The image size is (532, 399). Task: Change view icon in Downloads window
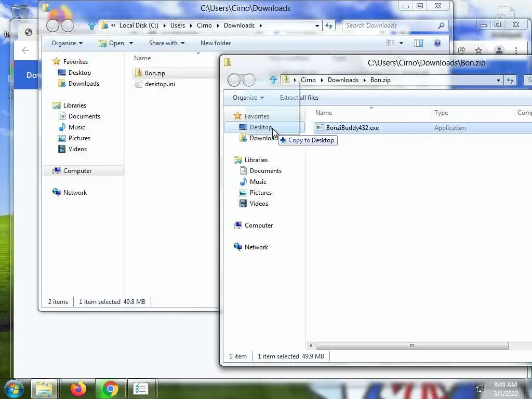(x=390, y=43)
